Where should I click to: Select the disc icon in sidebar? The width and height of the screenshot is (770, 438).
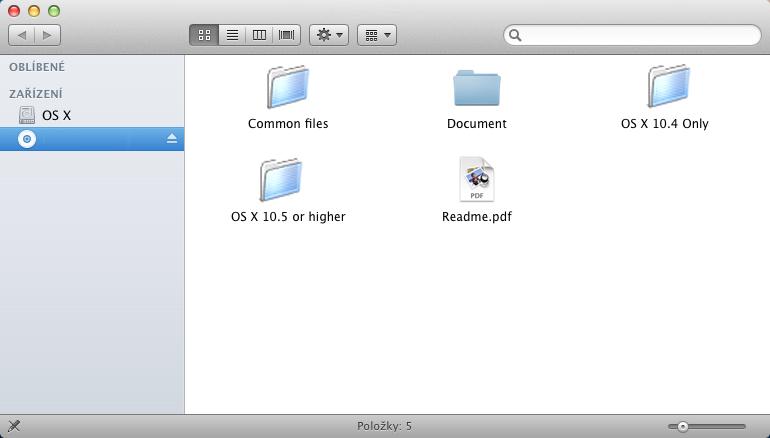27,139
